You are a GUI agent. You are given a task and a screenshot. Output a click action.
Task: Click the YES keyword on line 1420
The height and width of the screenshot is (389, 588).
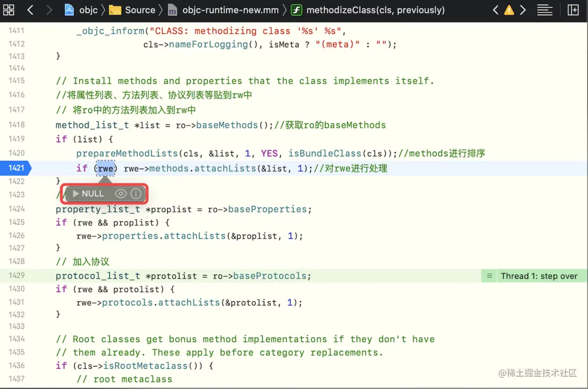[269, 154]
